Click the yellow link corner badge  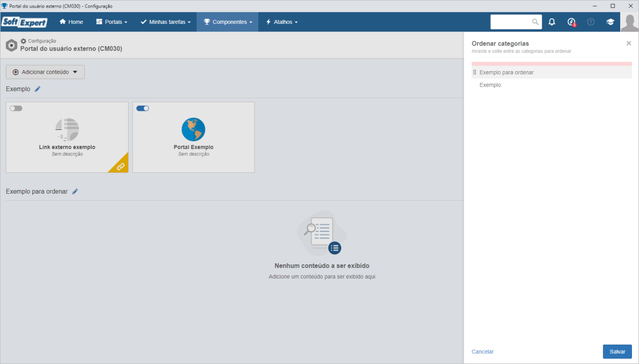[x=120, y=165]
